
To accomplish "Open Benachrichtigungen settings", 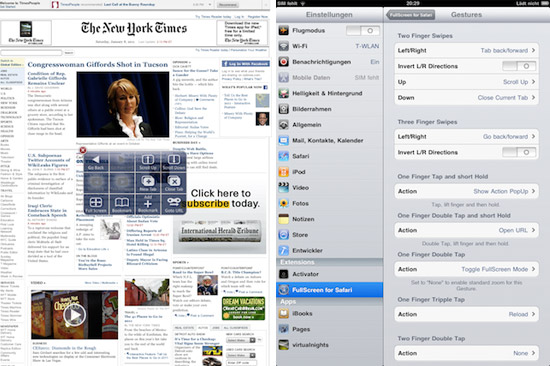I will [329, 62].
